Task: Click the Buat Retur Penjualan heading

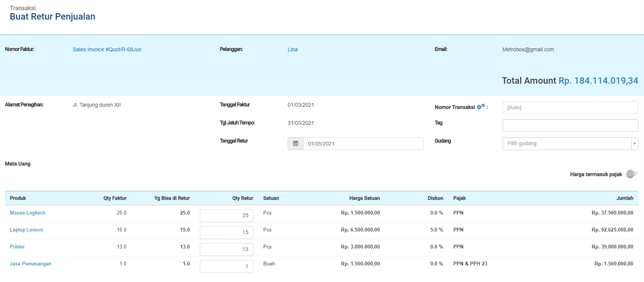Action: point(52,17)
